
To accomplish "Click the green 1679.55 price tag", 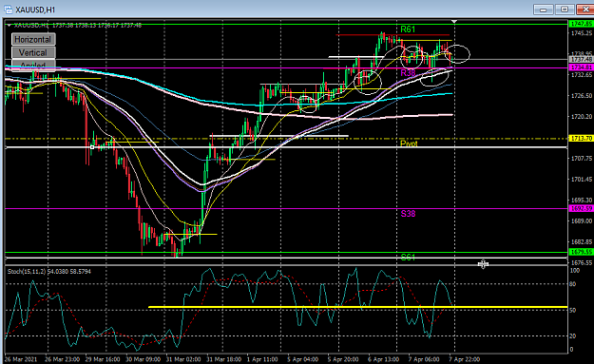I will point(581,252).
